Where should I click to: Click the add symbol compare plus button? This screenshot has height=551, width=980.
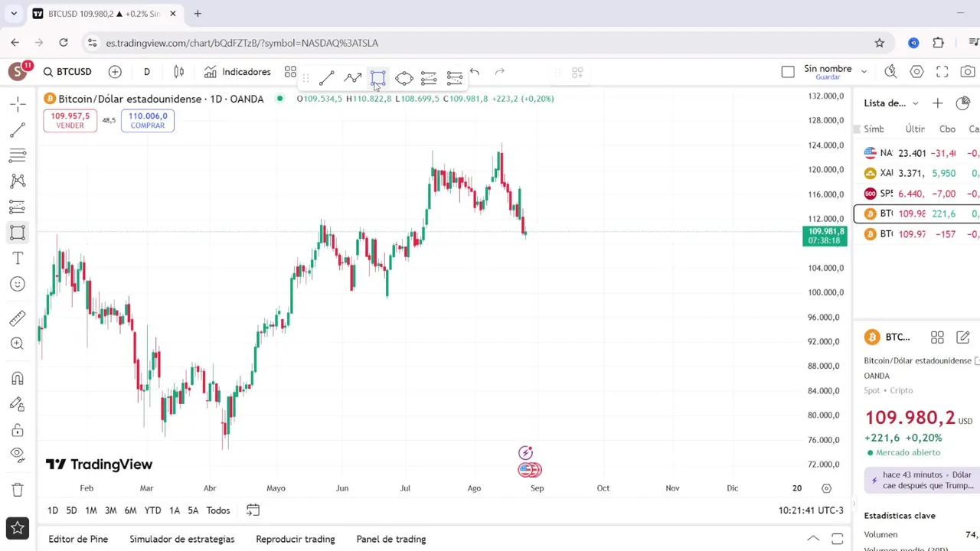(115, 72)
